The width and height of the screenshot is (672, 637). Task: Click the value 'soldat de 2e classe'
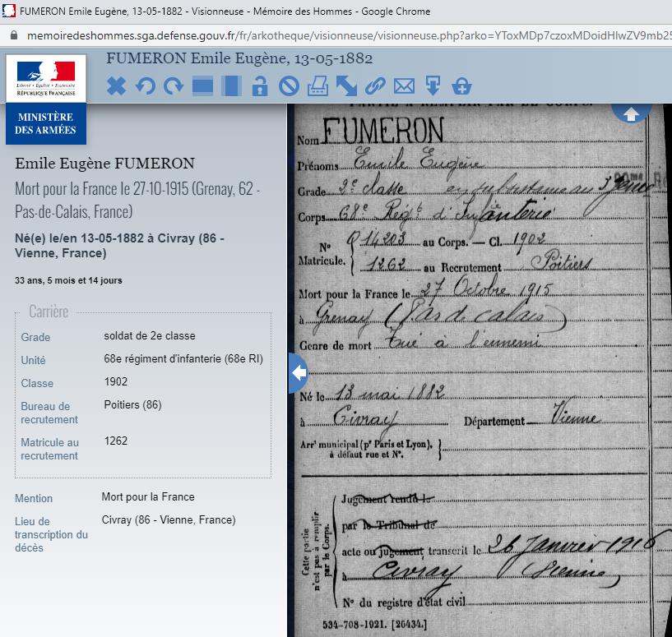(x=150, y=336)
